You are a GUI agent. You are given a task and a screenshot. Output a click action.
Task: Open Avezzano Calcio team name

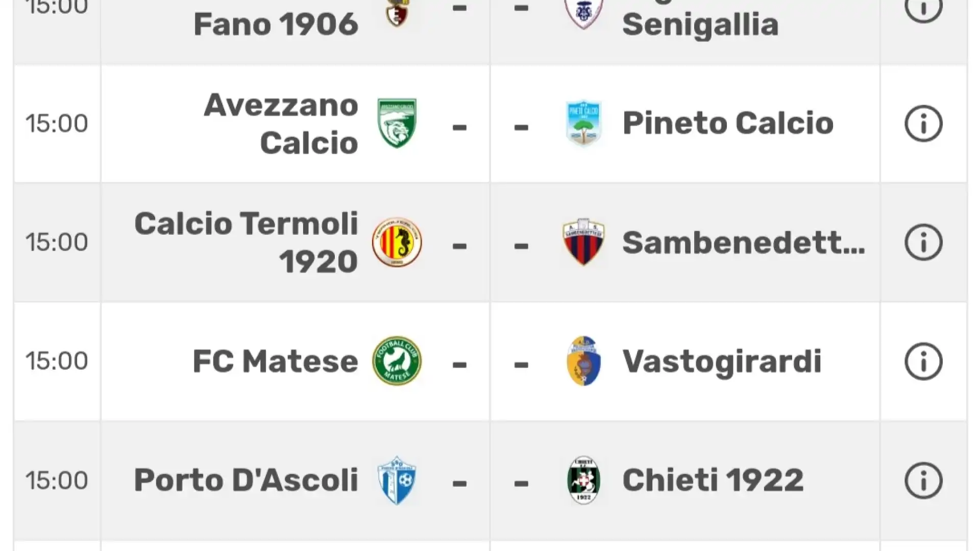(x=281, y=123)
